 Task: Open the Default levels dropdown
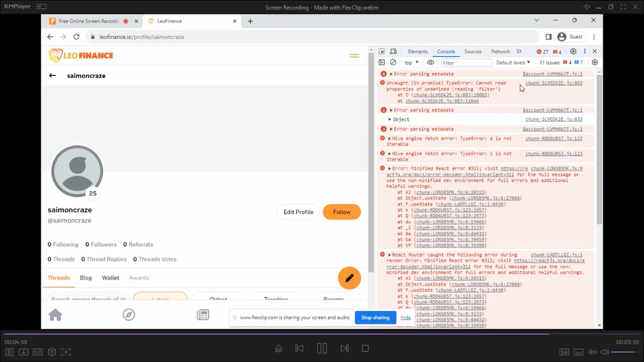click(x=513, y=62)
